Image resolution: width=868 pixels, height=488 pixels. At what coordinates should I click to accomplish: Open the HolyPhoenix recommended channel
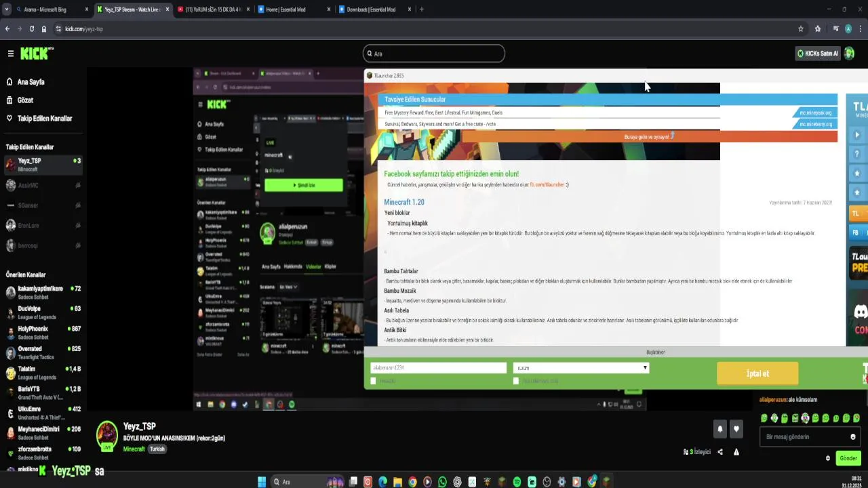tap(43, 333)
